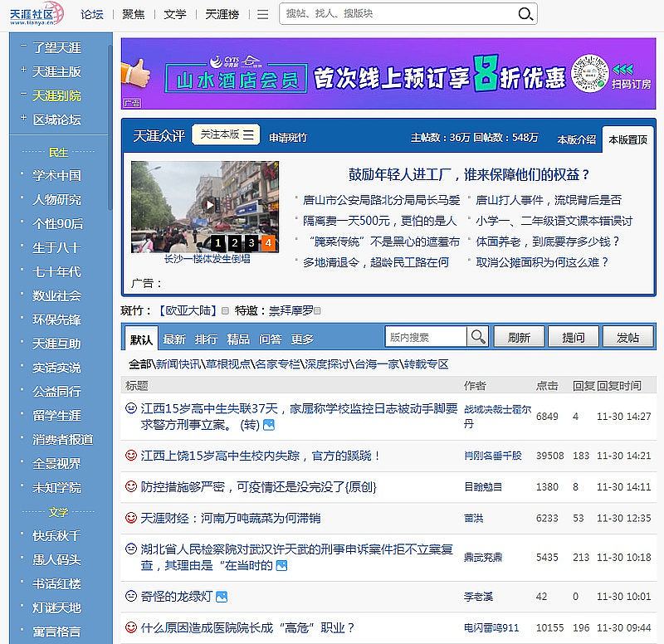Click the 申请斑竹 link
Image resolution: width=664 pixels, height=644 pixels.
(x=288, y=137)
